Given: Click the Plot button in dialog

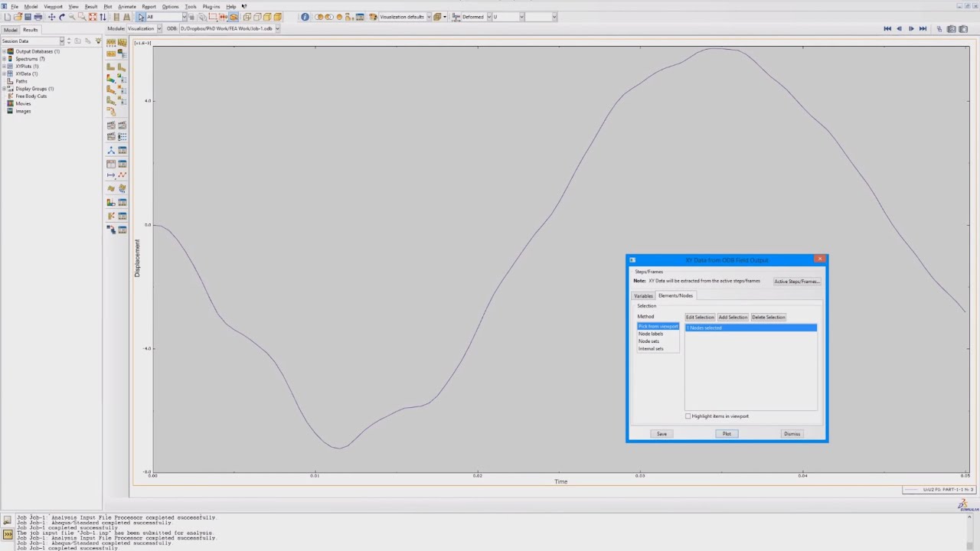Looking at the screenshot, I should [x=727, y=434].
